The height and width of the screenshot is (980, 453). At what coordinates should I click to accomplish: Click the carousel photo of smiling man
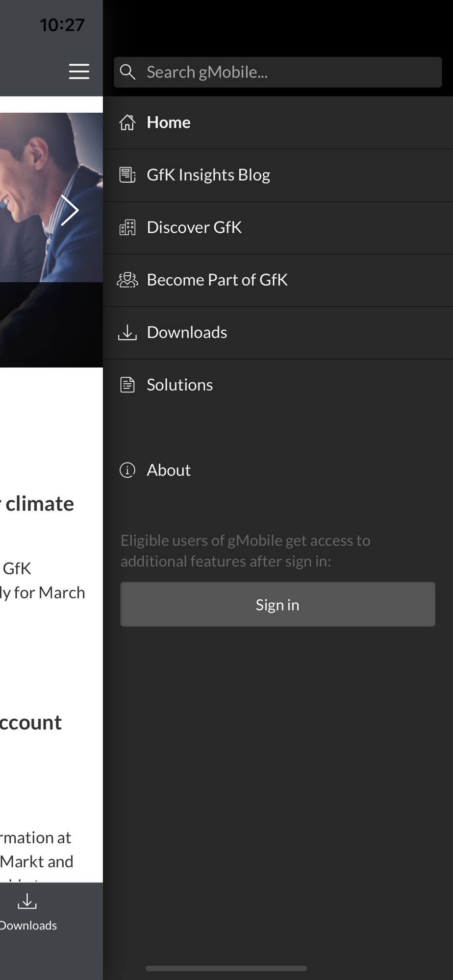pyautogui.click(x=51, y=197)
